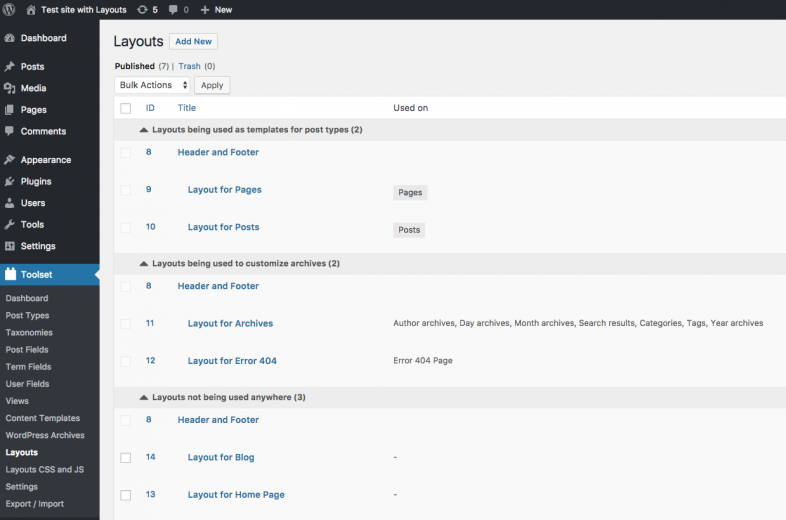Click the Toolset icon in the sidebar
786x520 pixels.
point(10,274)
